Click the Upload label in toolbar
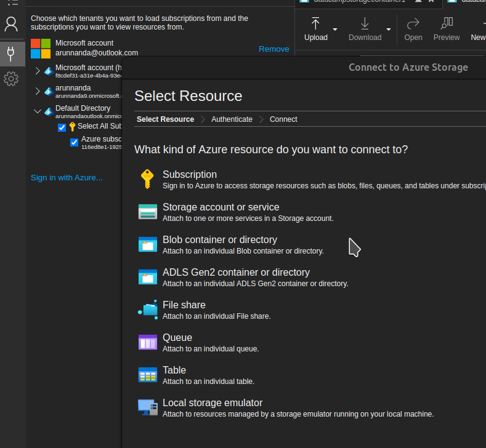 pos(316,38)
